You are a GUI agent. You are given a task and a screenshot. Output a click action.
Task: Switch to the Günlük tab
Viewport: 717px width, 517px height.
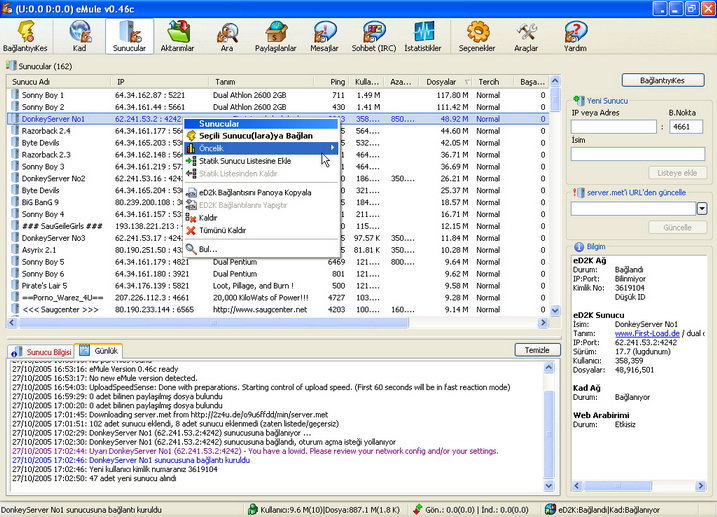click(x=99, y=351)
